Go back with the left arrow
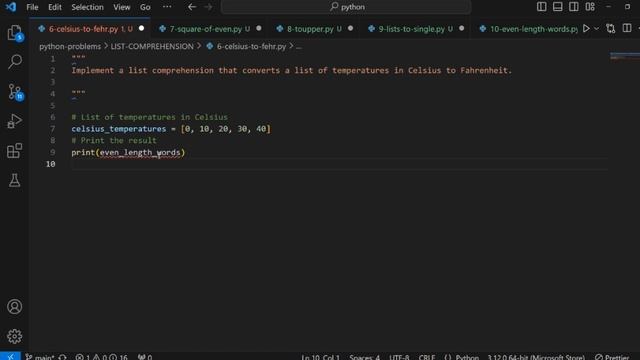The height and width of the screenshot is (360, 640). pyautogui.click(x=192, y=7)
